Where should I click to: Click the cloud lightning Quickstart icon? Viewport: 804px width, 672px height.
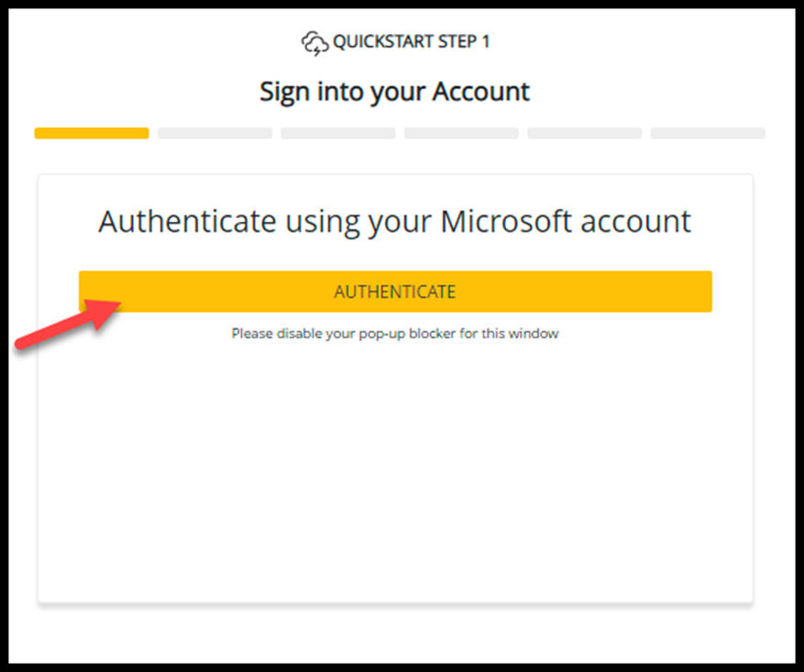coord(314,42)
